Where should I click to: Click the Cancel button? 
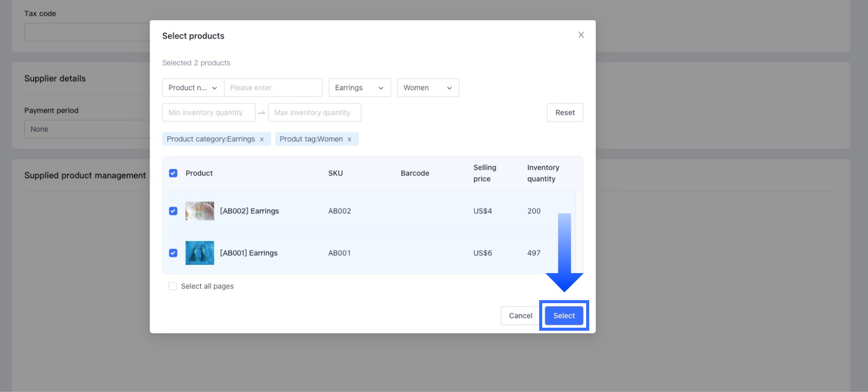point(520,315)
